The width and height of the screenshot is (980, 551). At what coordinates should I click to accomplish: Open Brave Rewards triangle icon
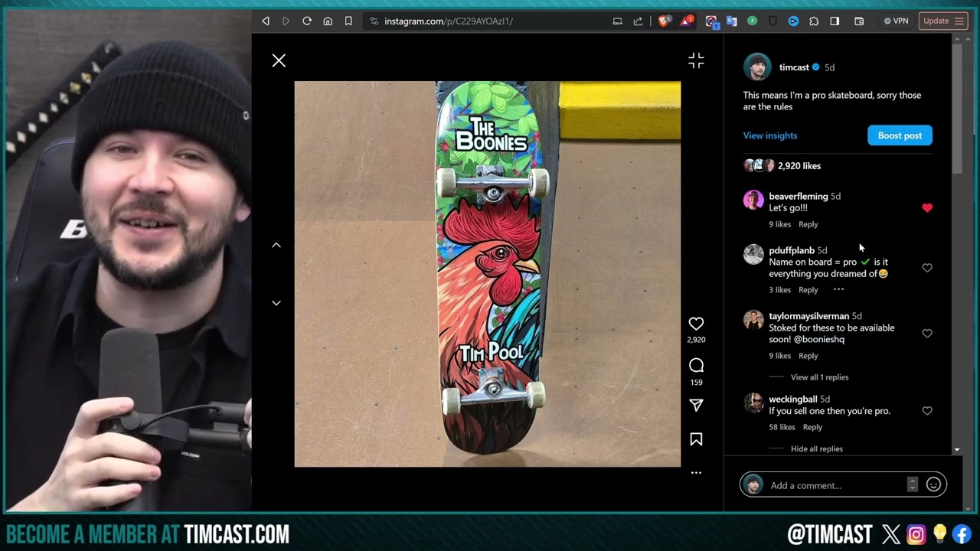coord(687,21)
